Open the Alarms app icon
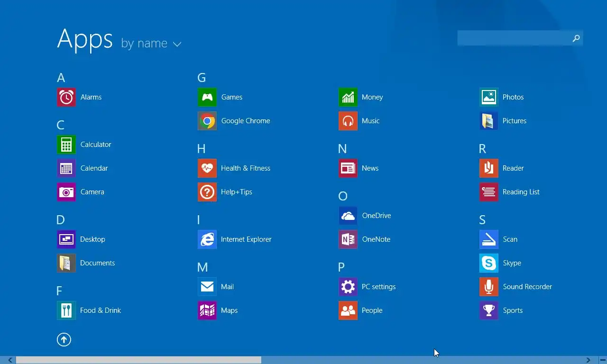Viewport: 607px width, 364px height. [66, 97]
